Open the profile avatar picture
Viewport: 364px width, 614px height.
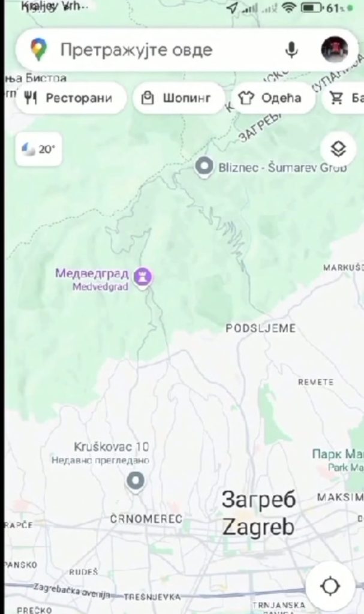click(334, 49)
